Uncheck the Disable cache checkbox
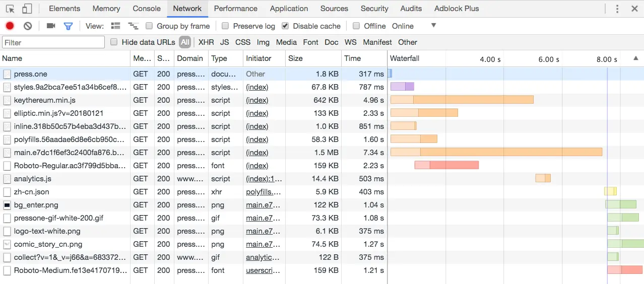This screenshot has width=644, height=284. (285, 26)
